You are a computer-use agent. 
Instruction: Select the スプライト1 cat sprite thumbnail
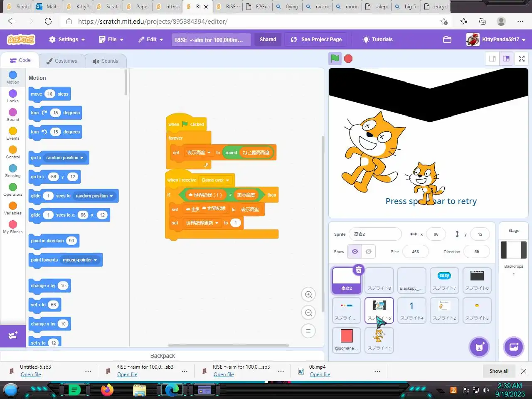click(x=379, y=340)
